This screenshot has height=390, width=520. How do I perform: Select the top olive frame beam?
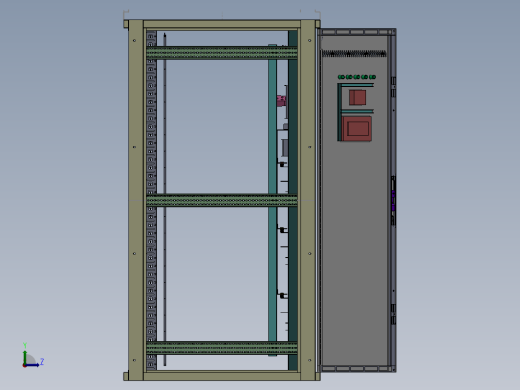coord(222,24)
